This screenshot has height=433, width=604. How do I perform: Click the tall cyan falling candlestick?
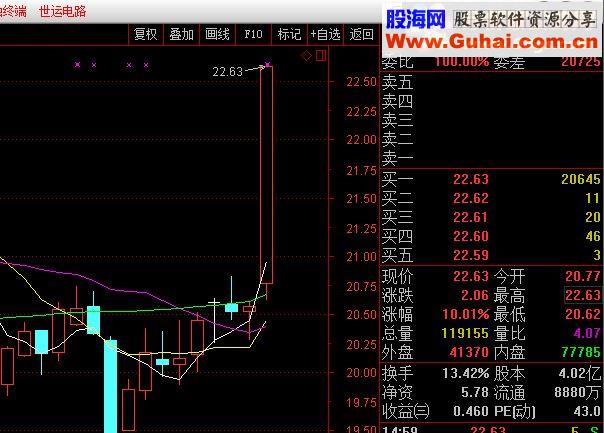point(111,386)
